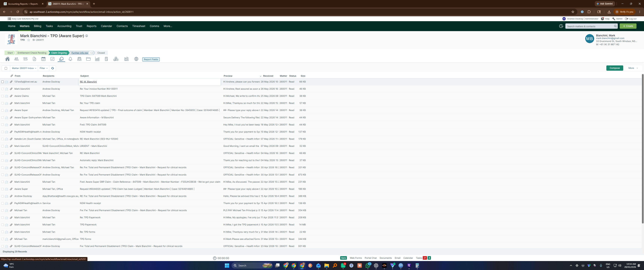Open the Filter dropdown

[43, 68]
